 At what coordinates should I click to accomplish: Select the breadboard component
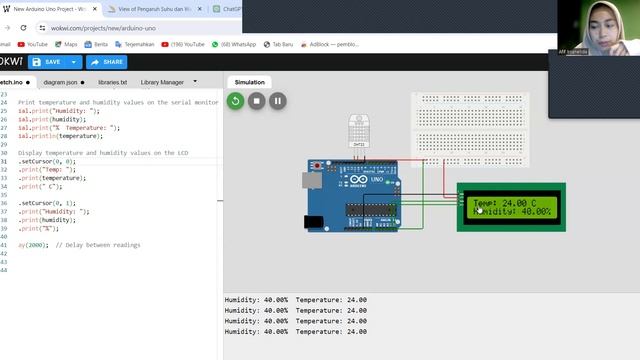(470, 130)
